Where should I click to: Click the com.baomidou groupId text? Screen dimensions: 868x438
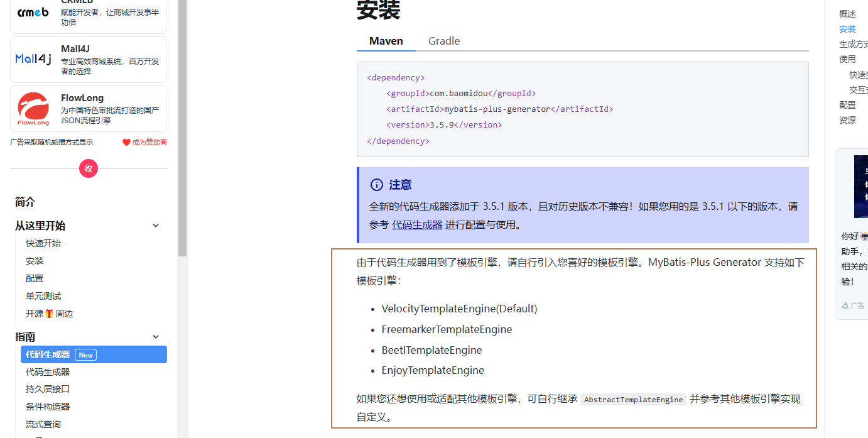click(458, 93)
